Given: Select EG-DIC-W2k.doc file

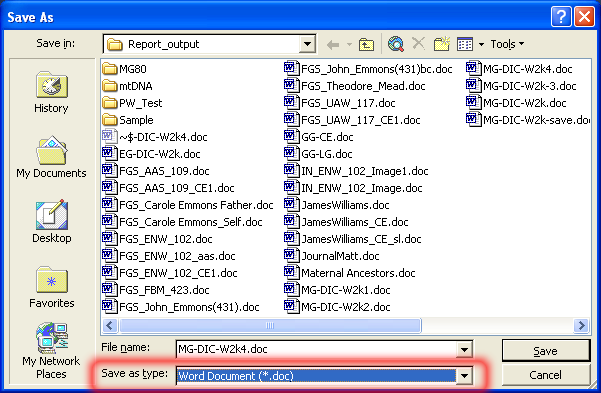Looking at the screenshot, I should [x=151, y=154].
